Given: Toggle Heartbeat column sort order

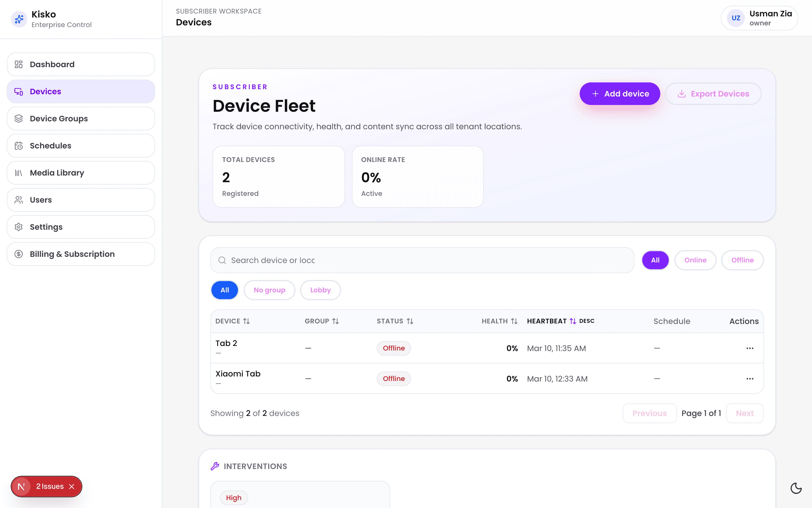Looking at the screenshot, I should pos(561,321).
